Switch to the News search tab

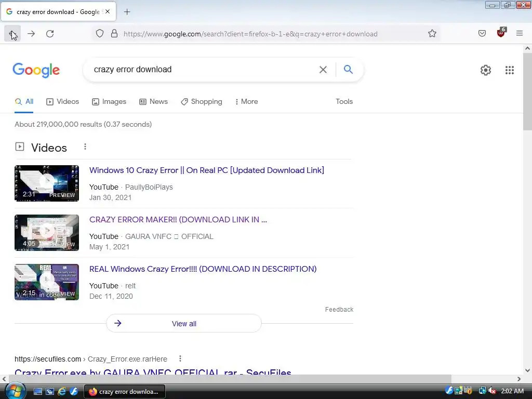(x=154, y=101)
